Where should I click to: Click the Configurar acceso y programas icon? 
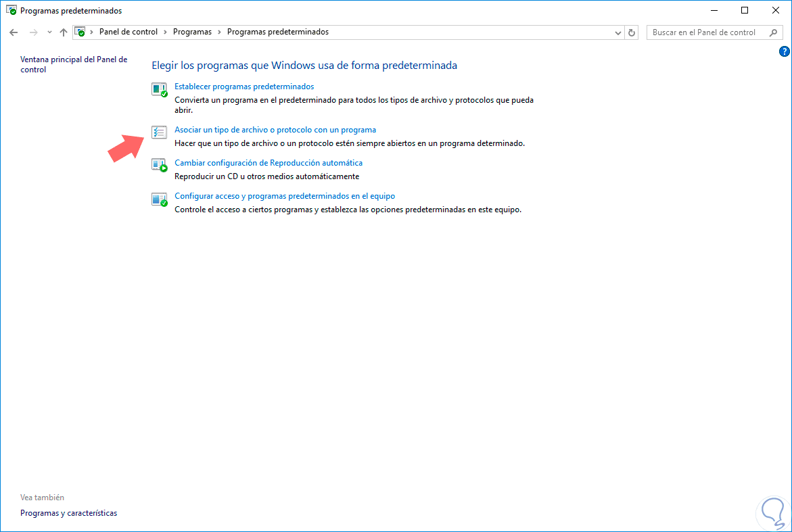click(x=159, y=199)
